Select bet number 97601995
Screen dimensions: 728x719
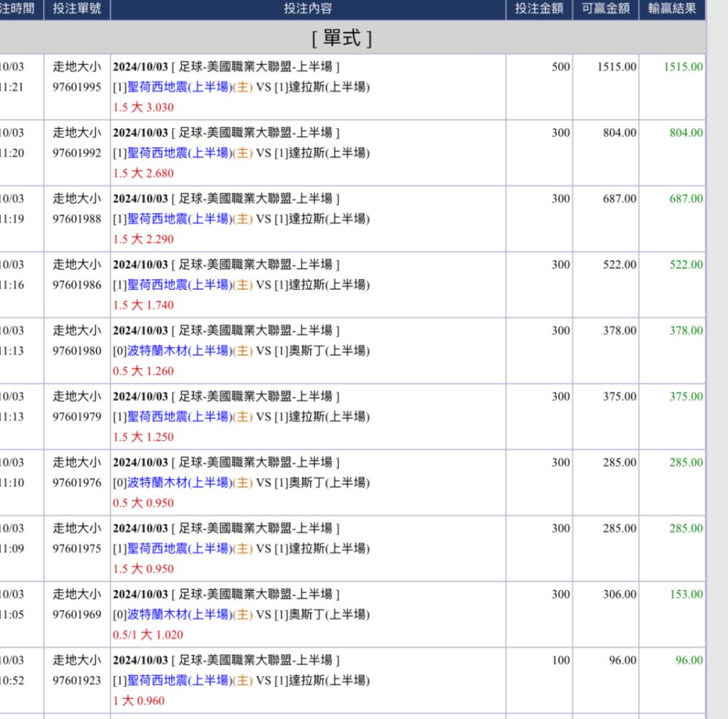pos(76,87)
